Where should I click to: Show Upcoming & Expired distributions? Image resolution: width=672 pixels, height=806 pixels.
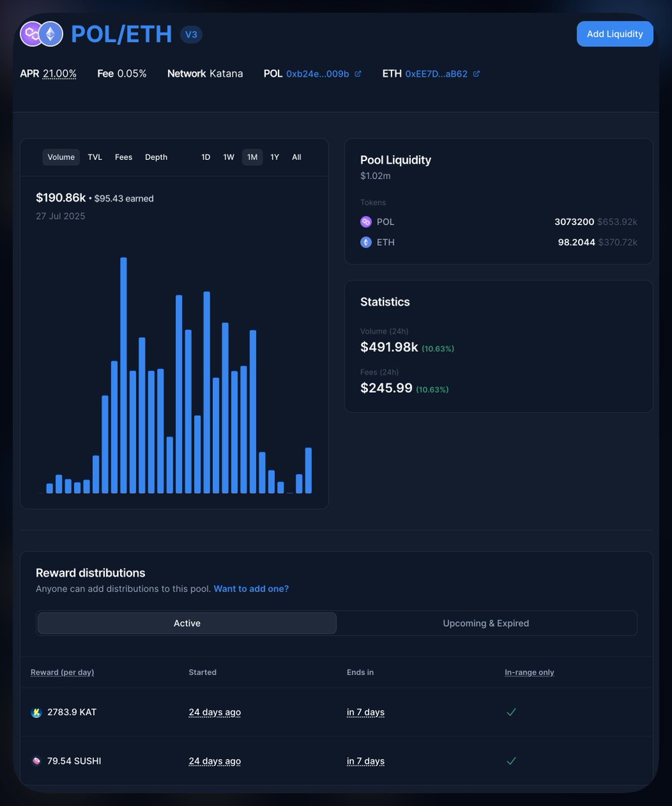point(486,623)
